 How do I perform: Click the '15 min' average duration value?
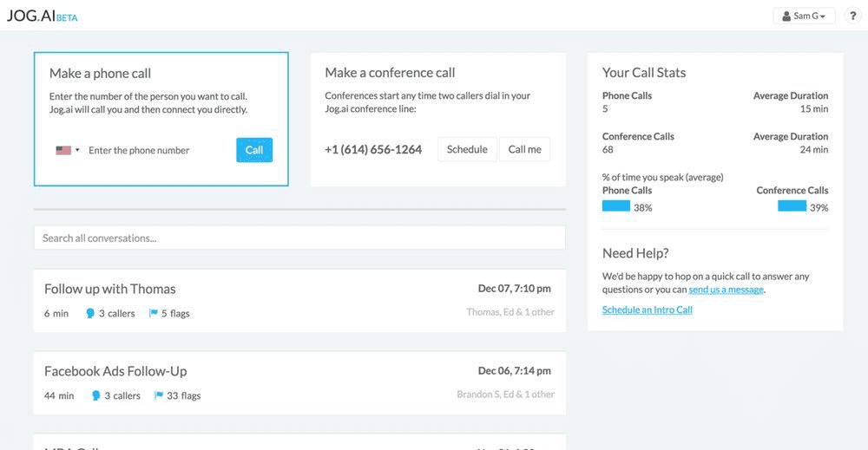[x=814, y=109]
